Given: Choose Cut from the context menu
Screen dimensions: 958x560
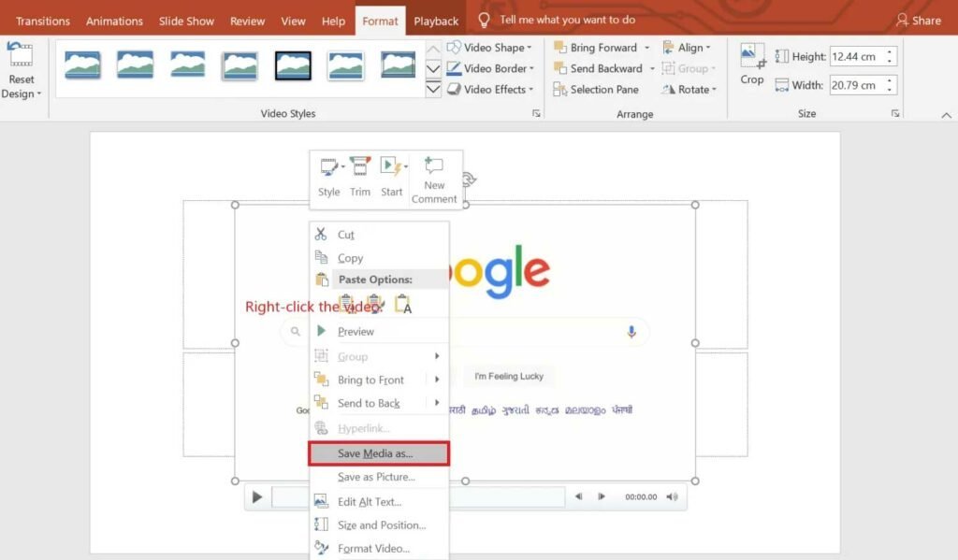Looking at the screenshot, I should pos(380,235).
